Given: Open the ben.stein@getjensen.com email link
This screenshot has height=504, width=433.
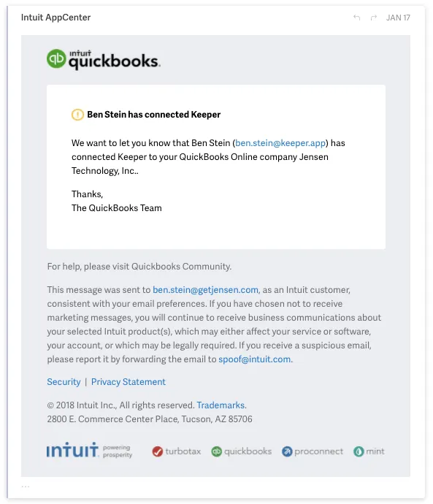Looking at the screenshot, I should click(205, 290).
